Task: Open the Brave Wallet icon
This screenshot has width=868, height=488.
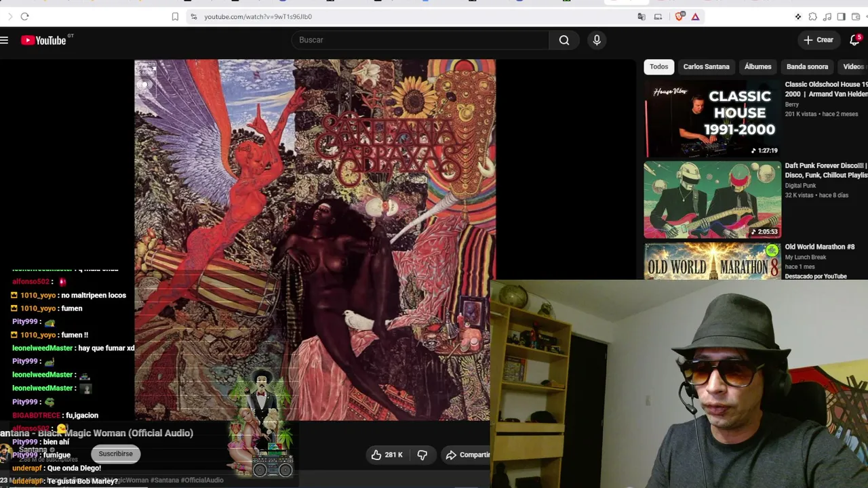Action: coord(855,16)
